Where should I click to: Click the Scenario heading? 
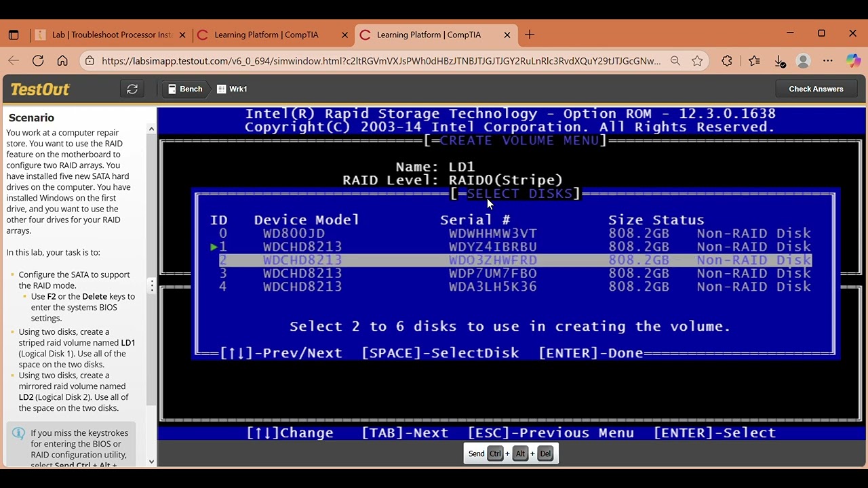click(x=31, y=118)
